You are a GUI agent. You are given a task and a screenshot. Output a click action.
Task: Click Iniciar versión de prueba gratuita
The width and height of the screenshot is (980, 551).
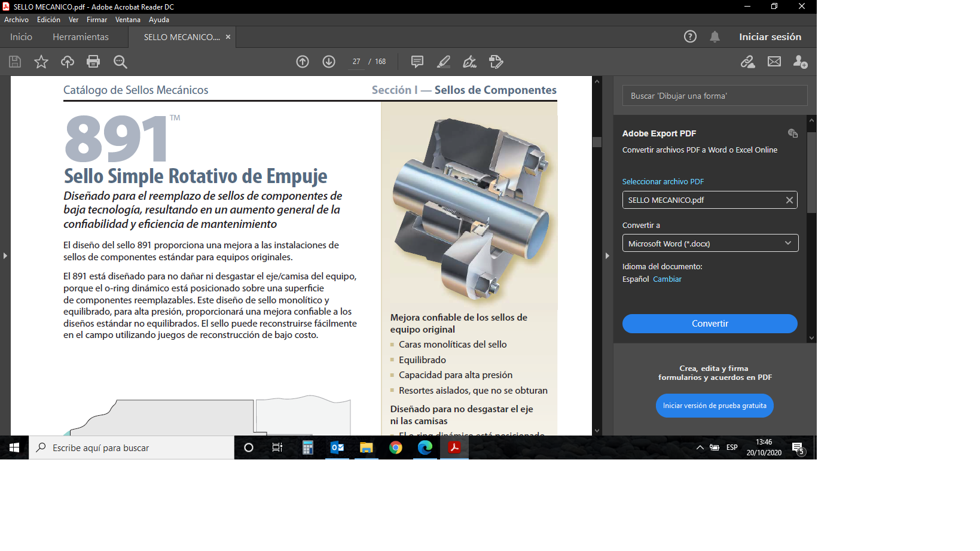pos(715,406)
